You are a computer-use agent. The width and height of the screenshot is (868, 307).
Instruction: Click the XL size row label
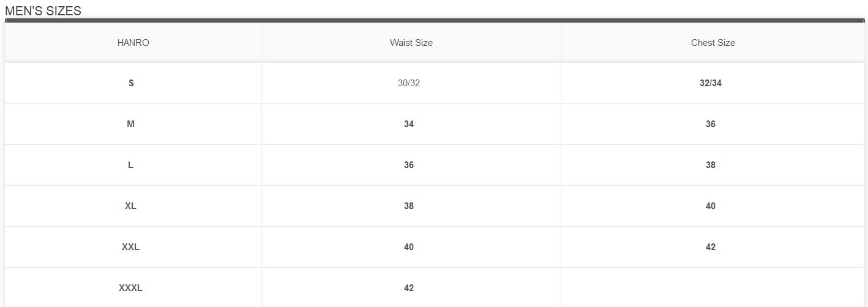(x=130, y=206)
